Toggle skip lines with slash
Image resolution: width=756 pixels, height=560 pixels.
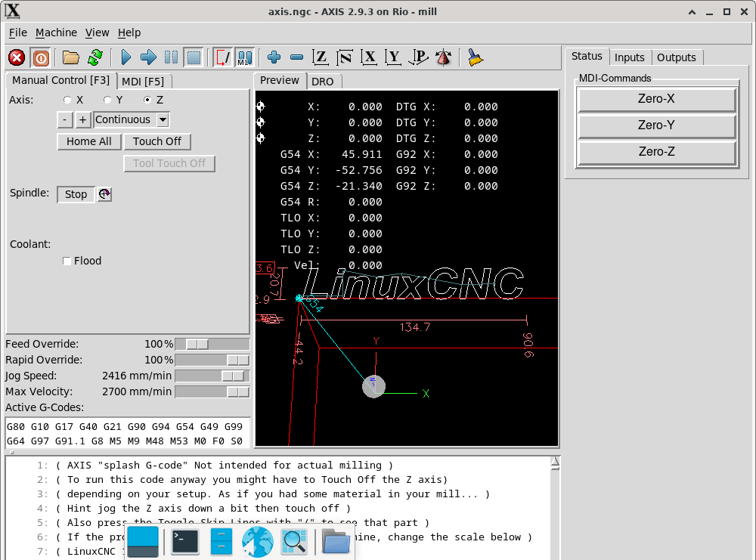pos(223,58)
